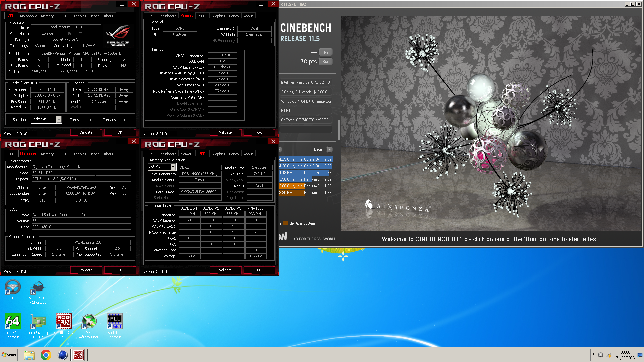Image resolution: width=644 pixels, height=362 pixels.
Task: Open CPU tab in SPD CPU-Z window
Action: click(151, 154)
